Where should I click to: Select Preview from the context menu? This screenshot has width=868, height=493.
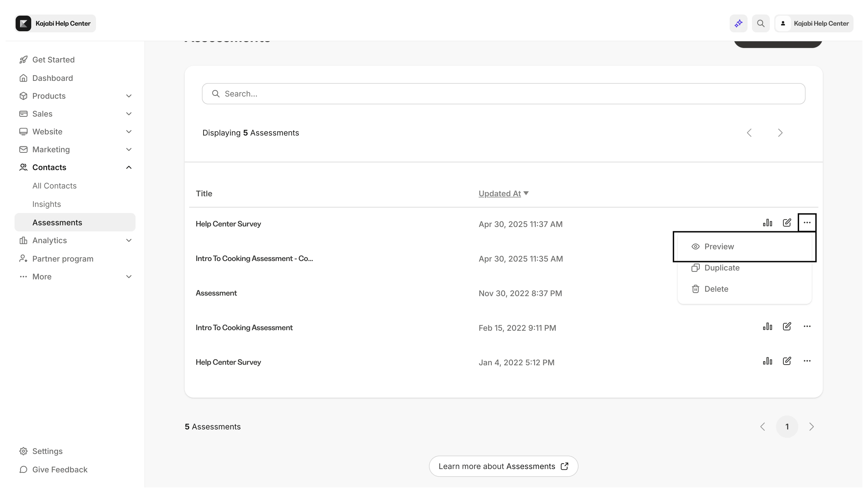click(719, 246)
